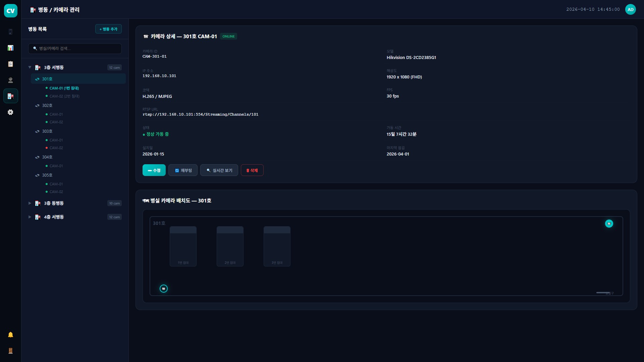644x362 pixels.
Task: Click the bed icon beside 303호
Action: (x=37, y=131)
